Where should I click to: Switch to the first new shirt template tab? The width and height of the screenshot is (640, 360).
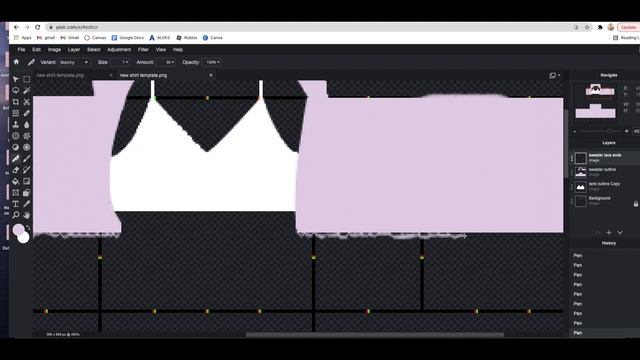[x=60, y=75]
